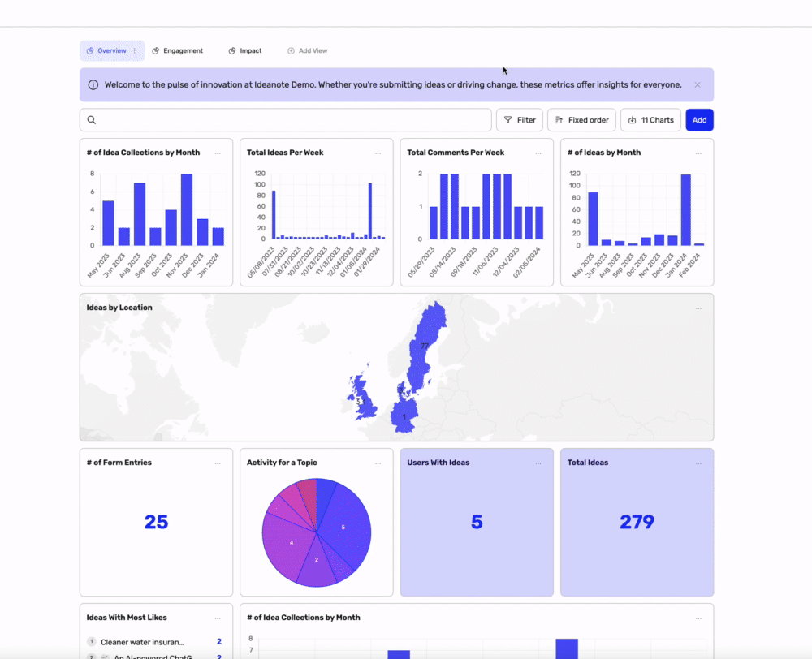Click the Add View plus icon
Viewport: 812px width, 659px height.
point(291,51)
